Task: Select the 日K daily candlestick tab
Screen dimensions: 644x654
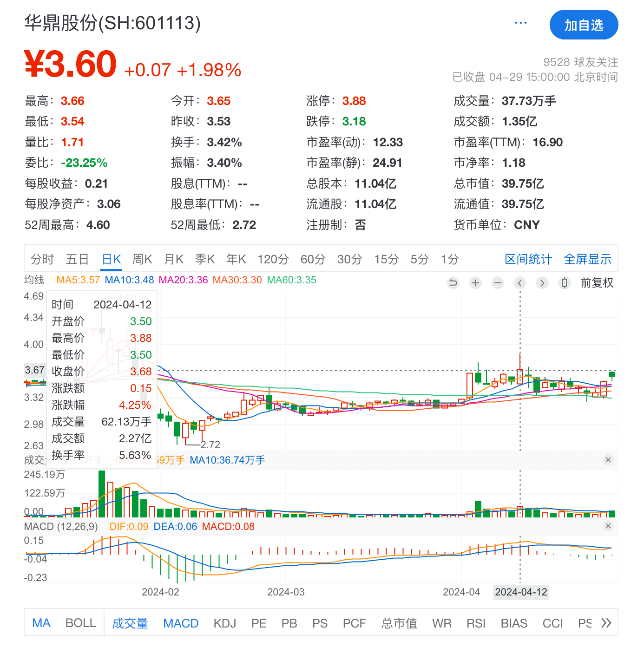Action: point(112,259)
